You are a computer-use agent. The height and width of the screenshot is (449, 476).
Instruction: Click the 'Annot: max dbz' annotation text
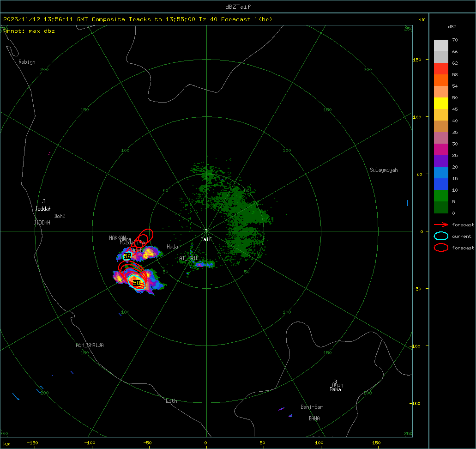click(x=29, y=31)
